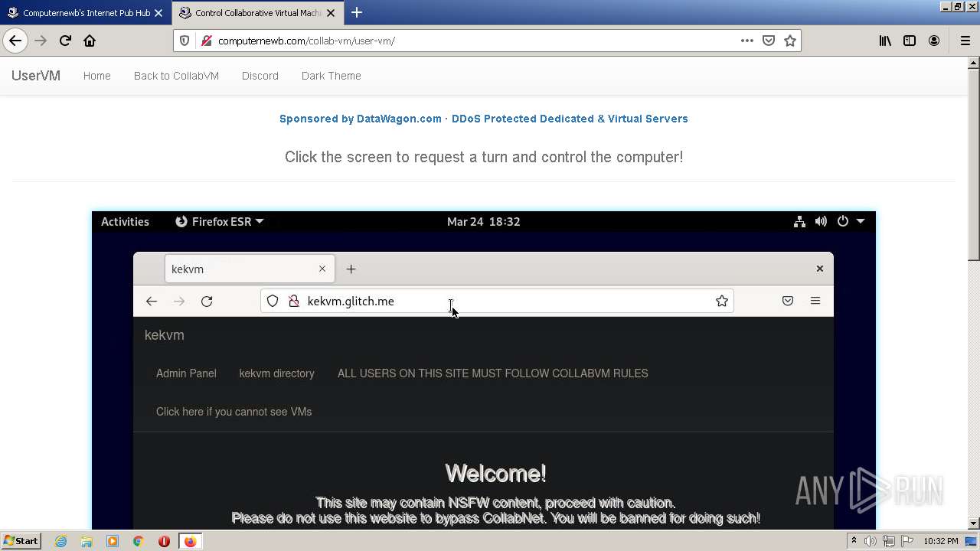Open a new tab with plus button
The image size is (980, 551).
pyautogui.click(x=357, y=12)
